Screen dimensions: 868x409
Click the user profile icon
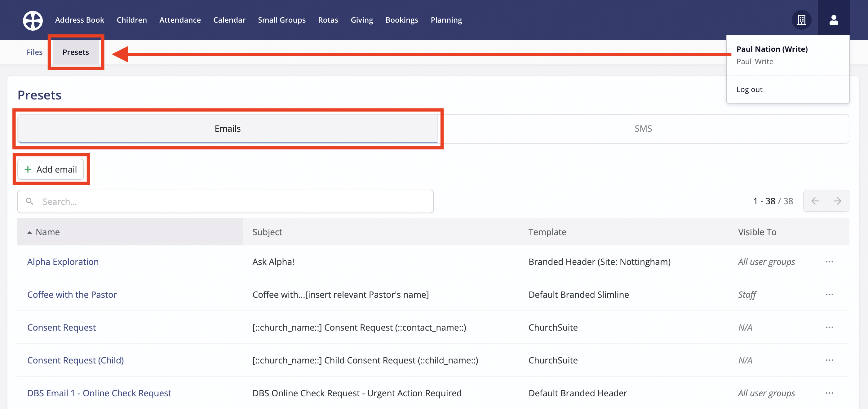click(833, 20)
